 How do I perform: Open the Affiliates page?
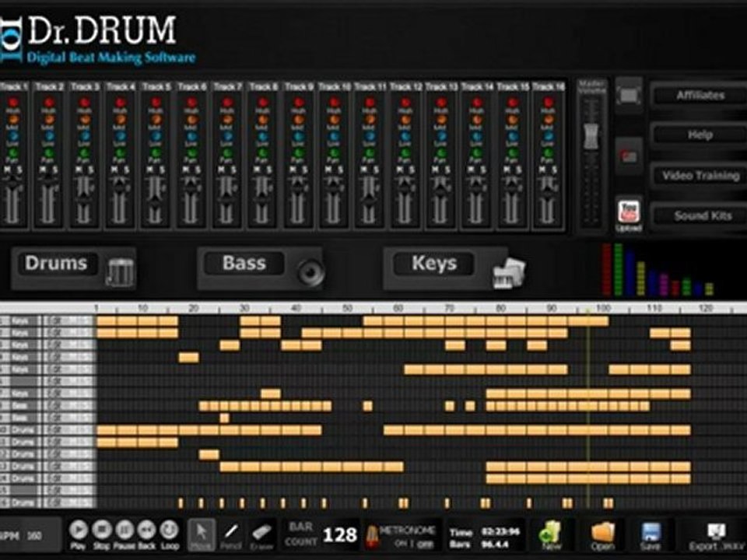click(x=700, y=96)
